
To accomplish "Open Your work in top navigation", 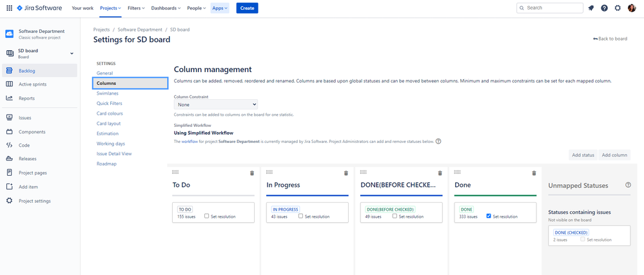I will click(83, 8).
